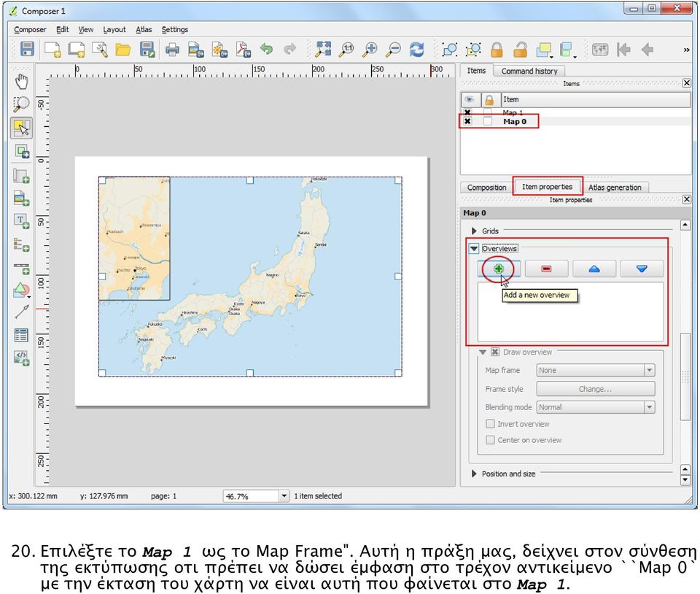Select Map 1 in the Items list
This screenshot has width=700, height=594.
tap(513, 112)
